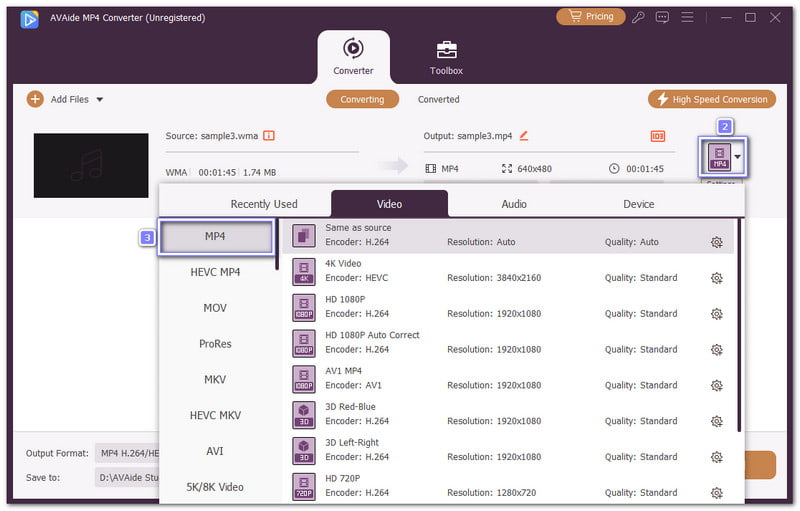
Task: Open the Toolbox section
Action: [x=447, y=57]
